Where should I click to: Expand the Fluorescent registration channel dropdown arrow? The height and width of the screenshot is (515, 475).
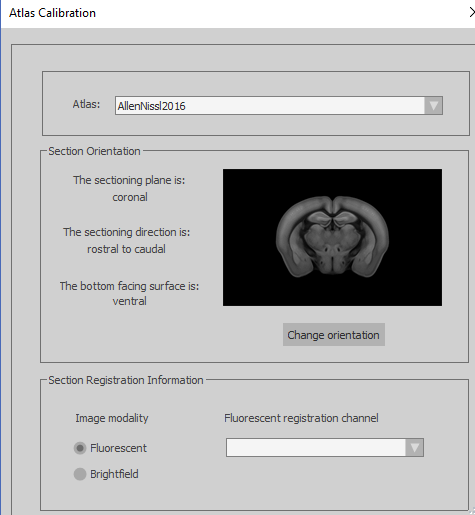pos(414,448)
